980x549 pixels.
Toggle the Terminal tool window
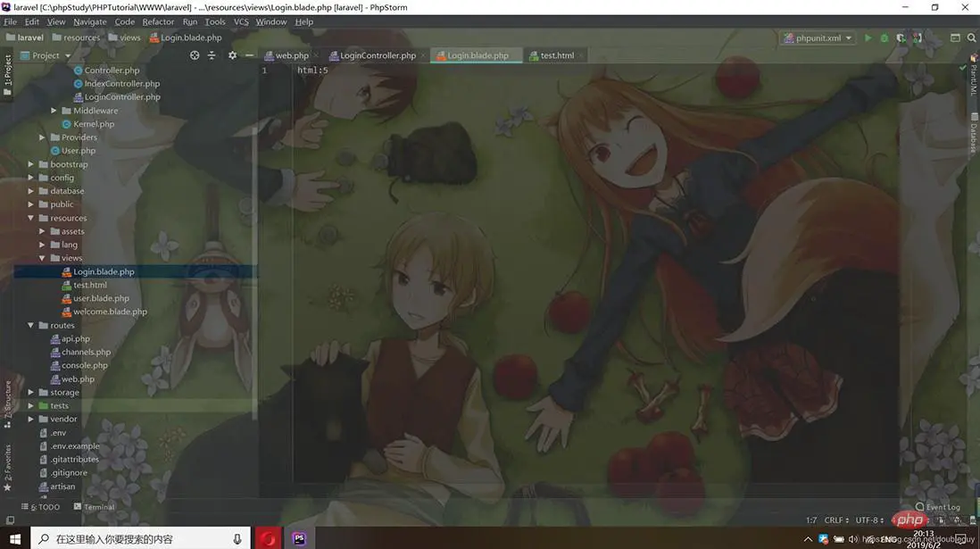point(95,507)
